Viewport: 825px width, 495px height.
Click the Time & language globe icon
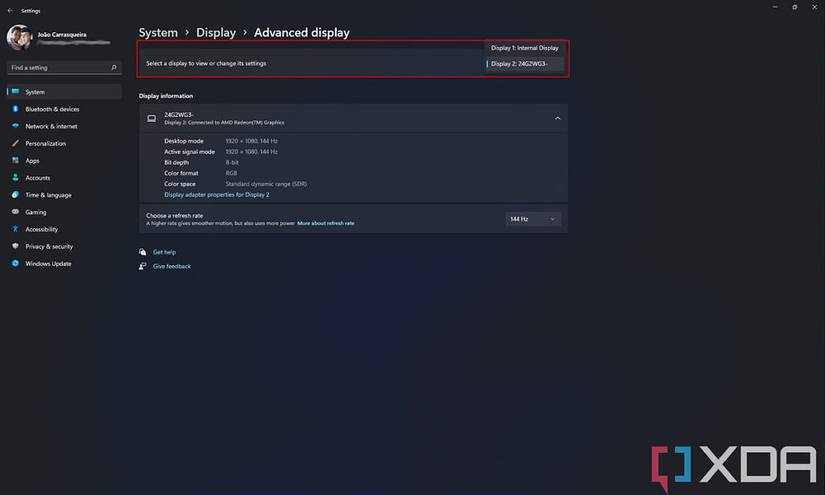[x=15, y=195]
